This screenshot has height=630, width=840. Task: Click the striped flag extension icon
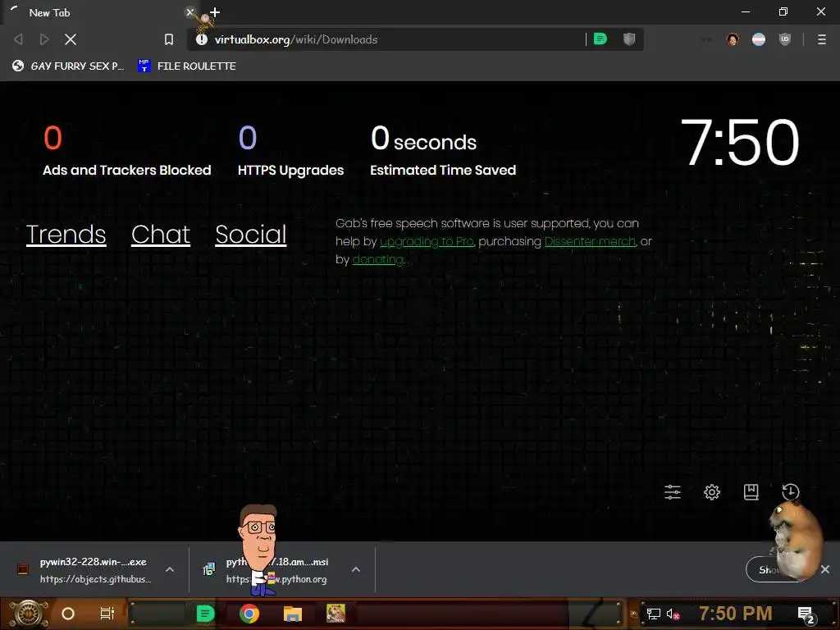pos(759,39)
